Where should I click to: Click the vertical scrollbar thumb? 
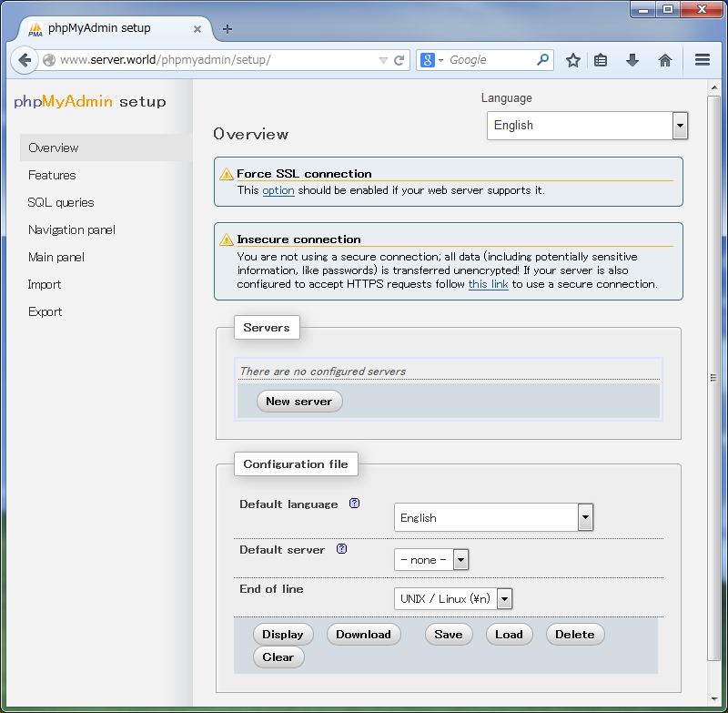coord(714,377)
